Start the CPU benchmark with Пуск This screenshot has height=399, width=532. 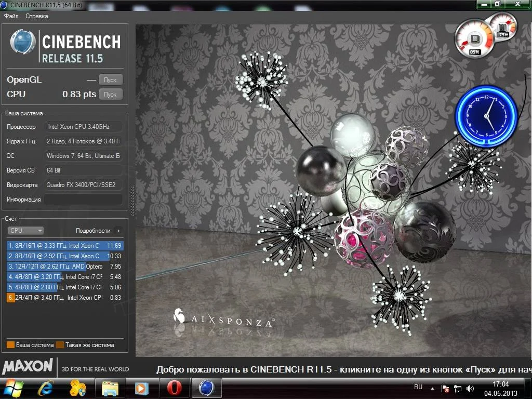(110, 95)
